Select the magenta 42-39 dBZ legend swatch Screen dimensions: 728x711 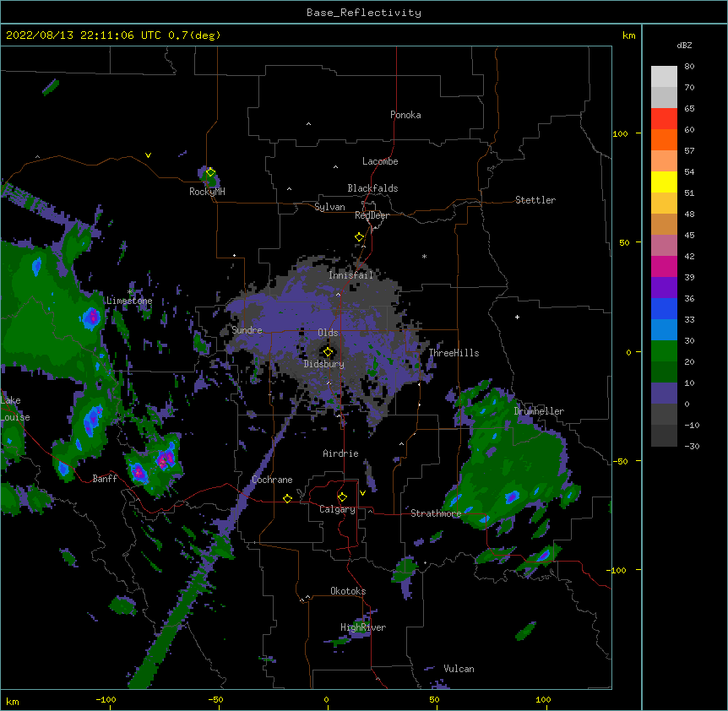(664, 267)
